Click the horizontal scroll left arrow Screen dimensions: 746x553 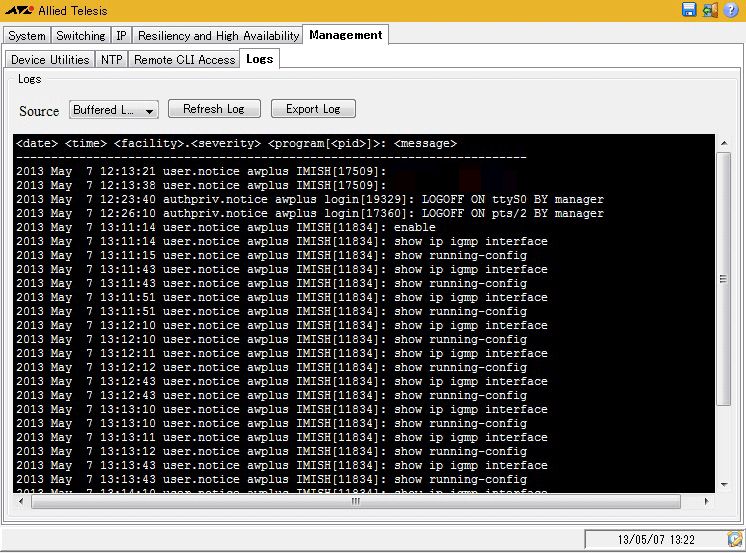(20, 501)
